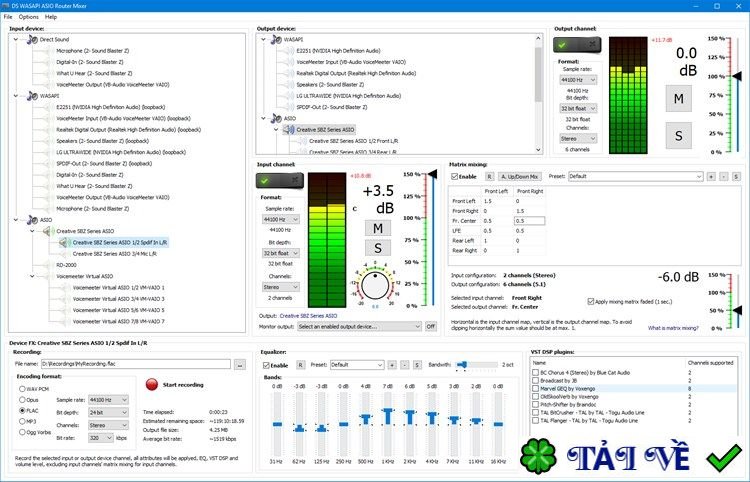Open the equalizer Preset dropdown
The width and height of the screenshot is (750, 482).
click(x=357, y=365)
